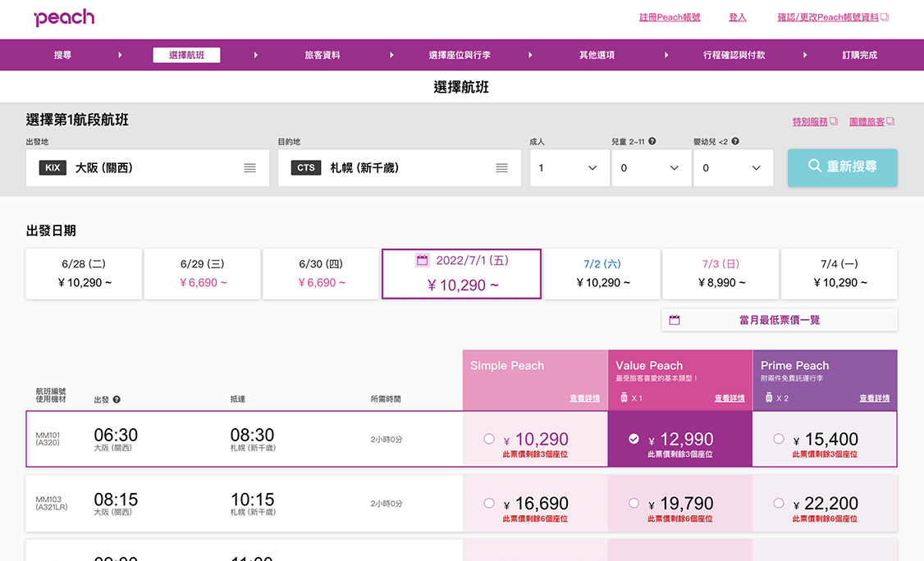Click the 06:30 departure time
The width and height of the screenshot is (924, 561).
116,435
